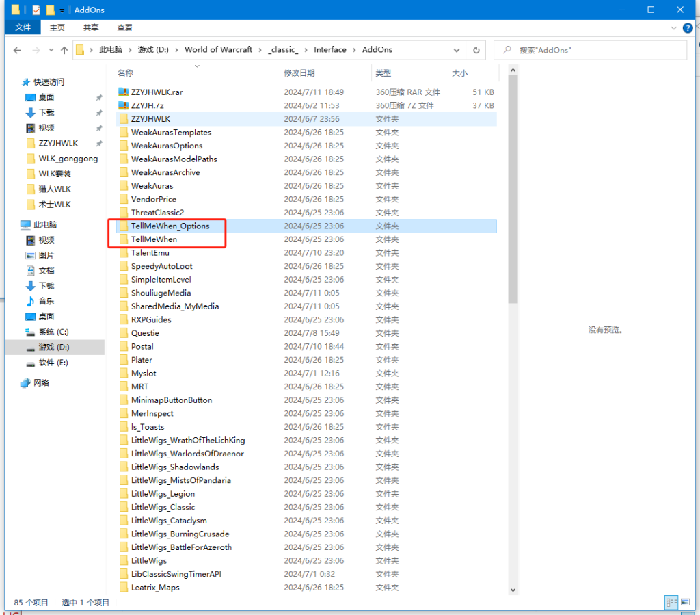This screenshot has width=700, height=615.
Task: Click the Interface breadcrumb in address bar
Action: [x=329, y=50]
